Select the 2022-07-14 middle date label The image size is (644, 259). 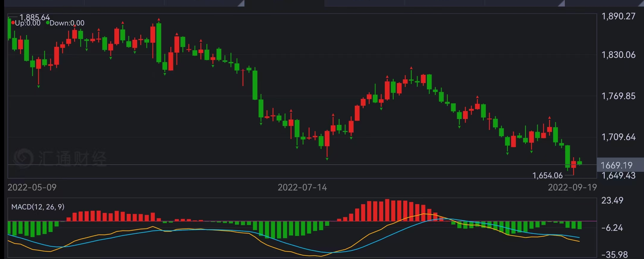302,187
